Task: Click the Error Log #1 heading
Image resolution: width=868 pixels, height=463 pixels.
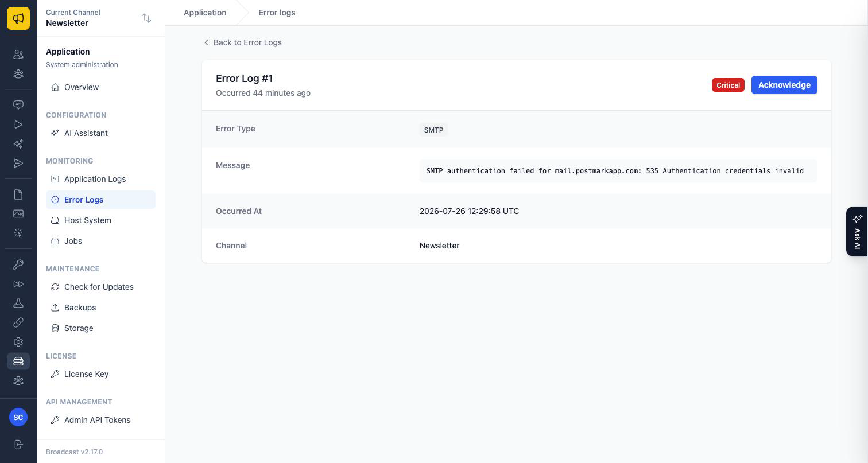Action: 244,78
